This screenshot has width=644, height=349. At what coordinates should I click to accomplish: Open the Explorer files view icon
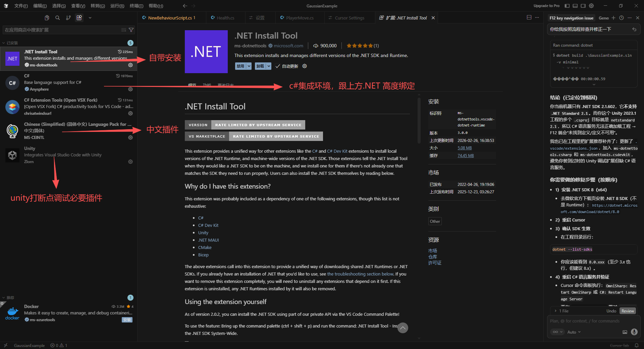[47, 18]
